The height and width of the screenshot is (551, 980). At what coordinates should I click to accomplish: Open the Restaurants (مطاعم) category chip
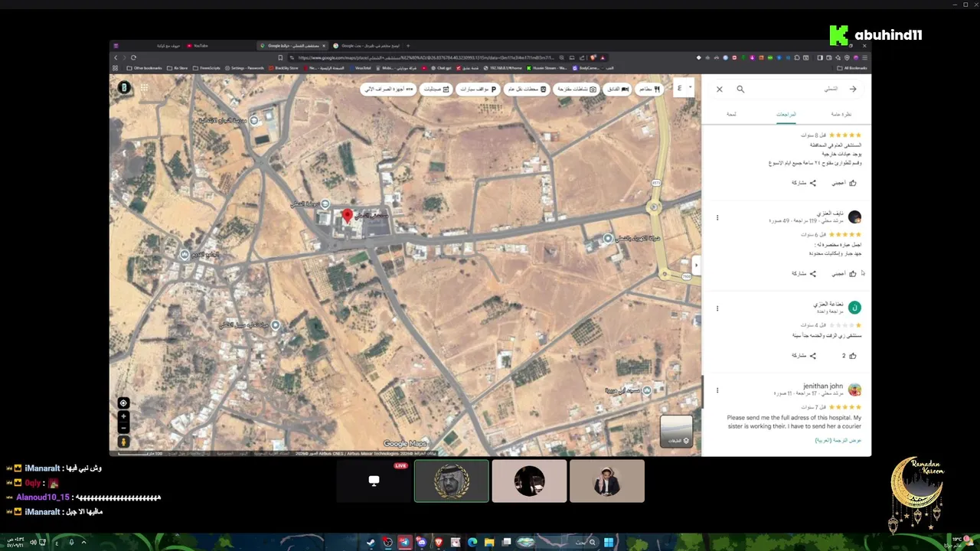click(649, 89)
